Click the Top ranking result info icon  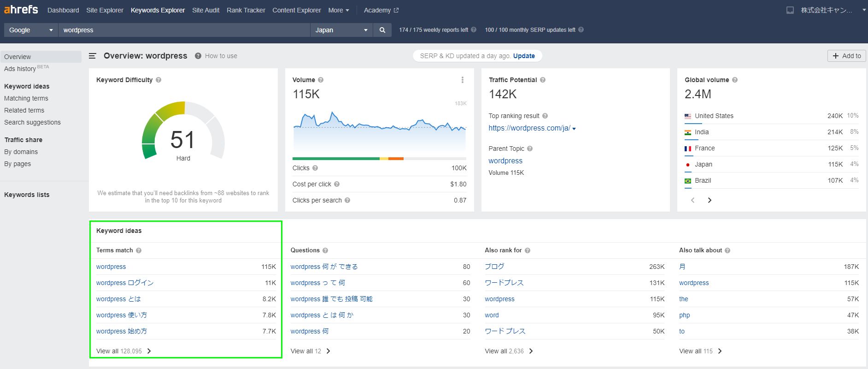pos(545,116)
